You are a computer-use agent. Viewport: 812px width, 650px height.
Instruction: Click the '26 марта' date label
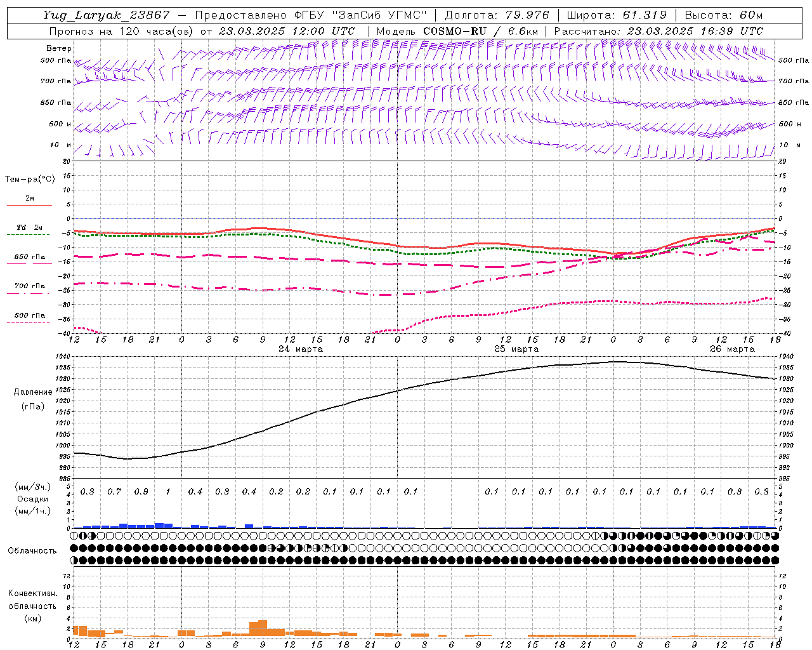tap(732, 349)
